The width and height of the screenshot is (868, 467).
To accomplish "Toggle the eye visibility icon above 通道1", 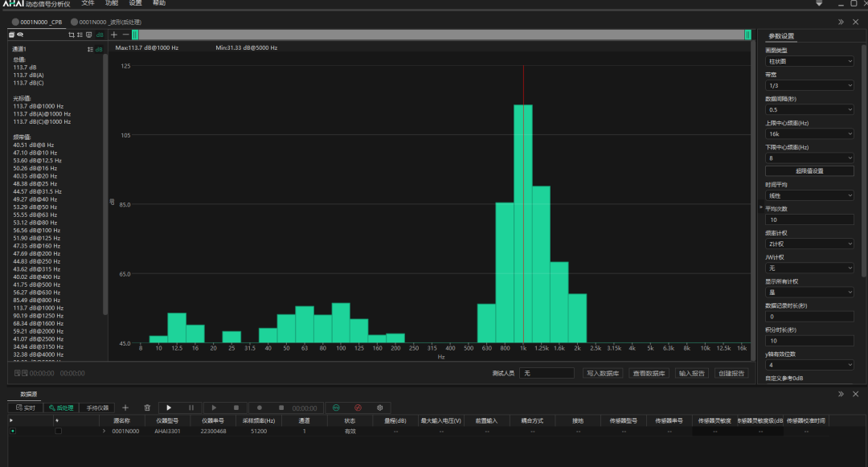I will [20, 35].
